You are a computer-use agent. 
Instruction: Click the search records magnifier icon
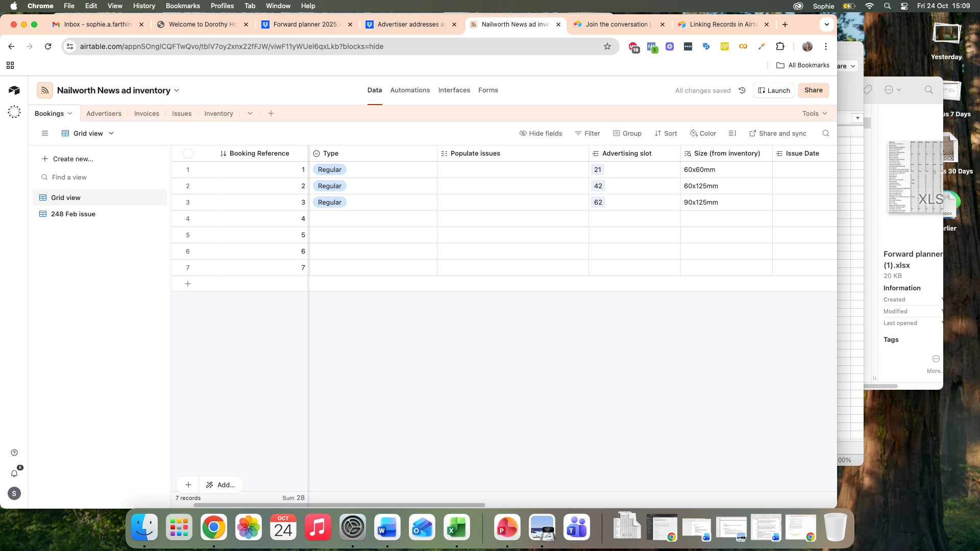pyautogui.click(x=826, y=133)
